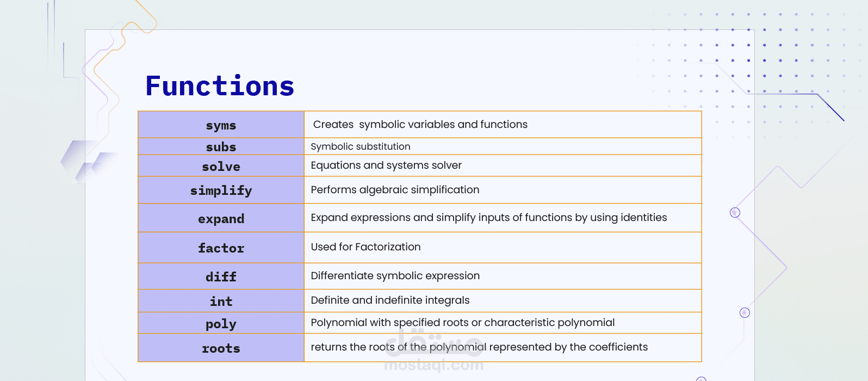Click 'Definite and indefinite integrals' text
The image size is (868, 381).
tap(390, 300)
